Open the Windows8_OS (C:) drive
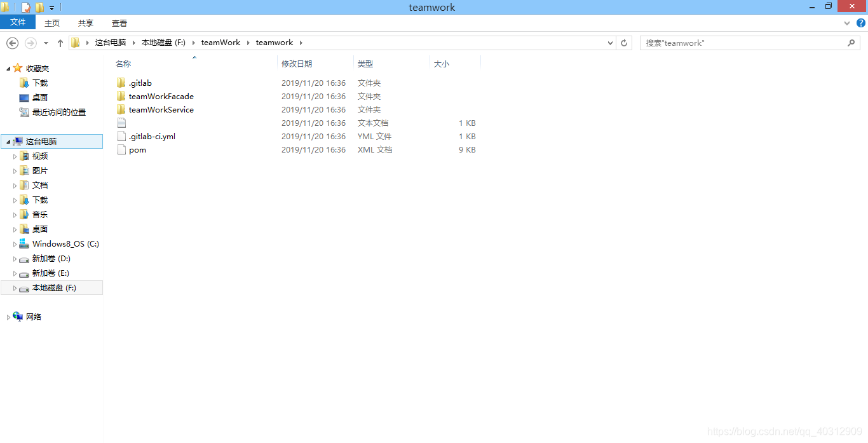This screenshot has height=443, width=868. coord(65,244)
